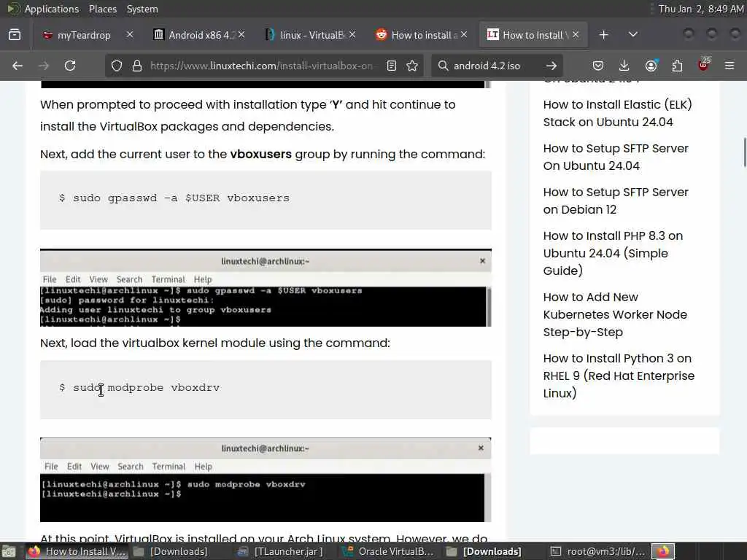The height and width of the screenshot is (560, 747).
Task: Close the Android x86 4.2 tab
Action: point(241,35)
